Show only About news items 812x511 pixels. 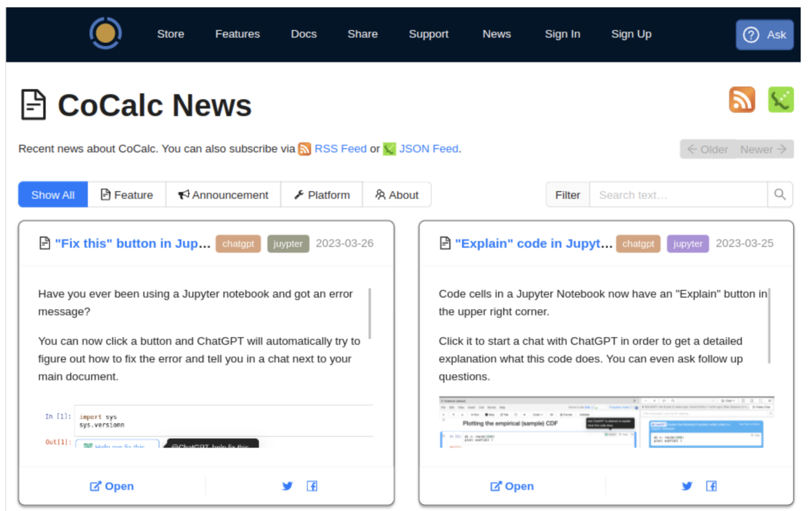(396, 195)
